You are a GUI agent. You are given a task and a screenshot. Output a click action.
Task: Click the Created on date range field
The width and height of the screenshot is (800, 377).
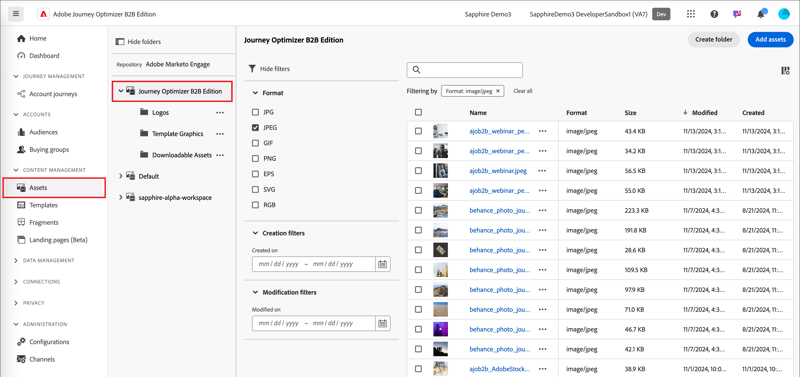tap(313, 264)
